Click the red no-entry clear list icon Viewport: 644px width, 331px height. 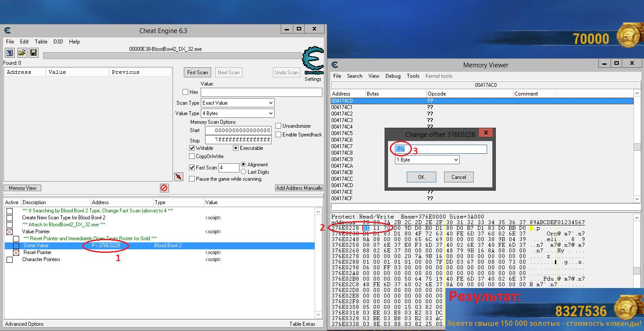164,188
